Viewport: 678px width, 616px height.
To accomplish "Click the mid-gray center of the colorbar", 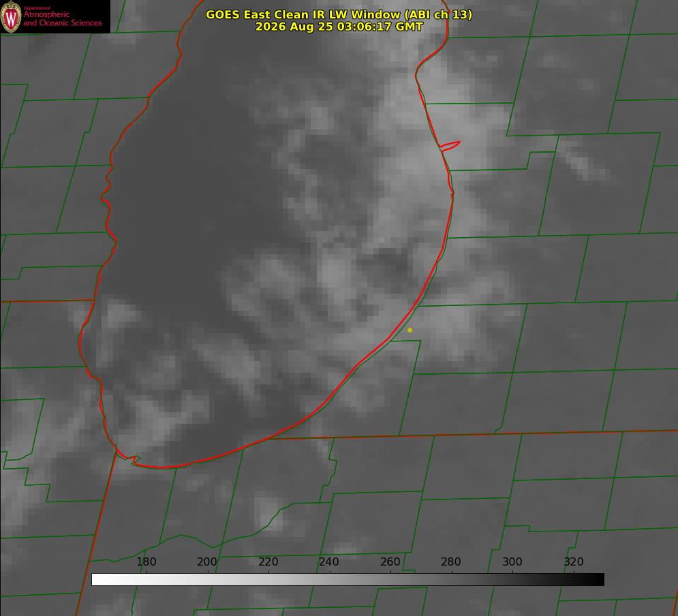I will point(348,580).
